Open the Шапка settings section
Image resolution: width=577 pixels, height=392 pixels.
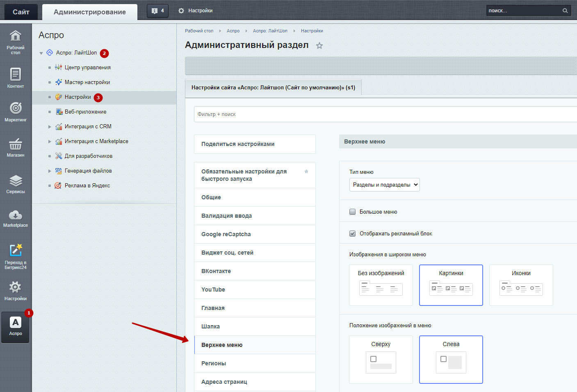pos(255,326)
